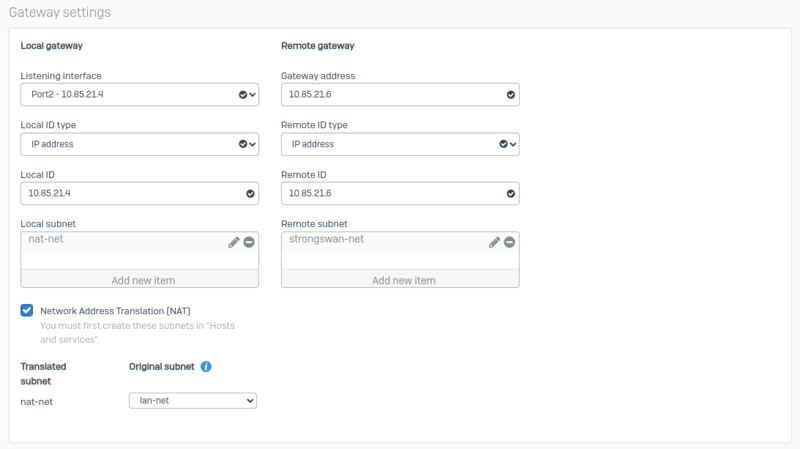
Task: Click the Original subnet info icon
Action: [206, 367]
